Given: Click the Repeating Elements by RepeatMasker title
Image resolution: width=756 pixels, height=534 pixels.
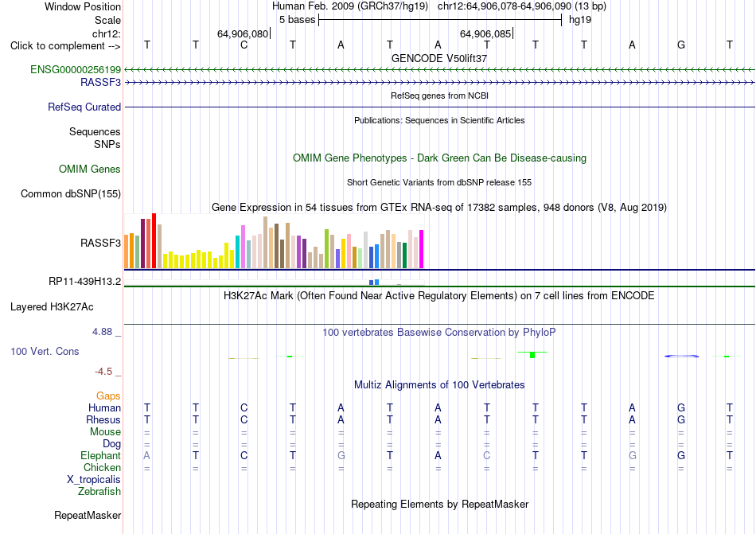Looking at the screenshot, I should pyautogui.click(x=440, y=504).
